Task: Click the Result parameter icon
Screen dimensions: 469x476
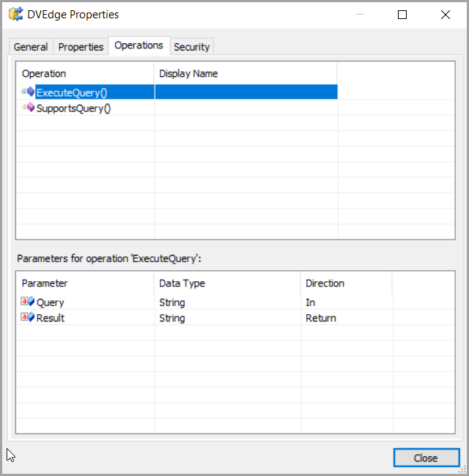Action: pos(28,317)
